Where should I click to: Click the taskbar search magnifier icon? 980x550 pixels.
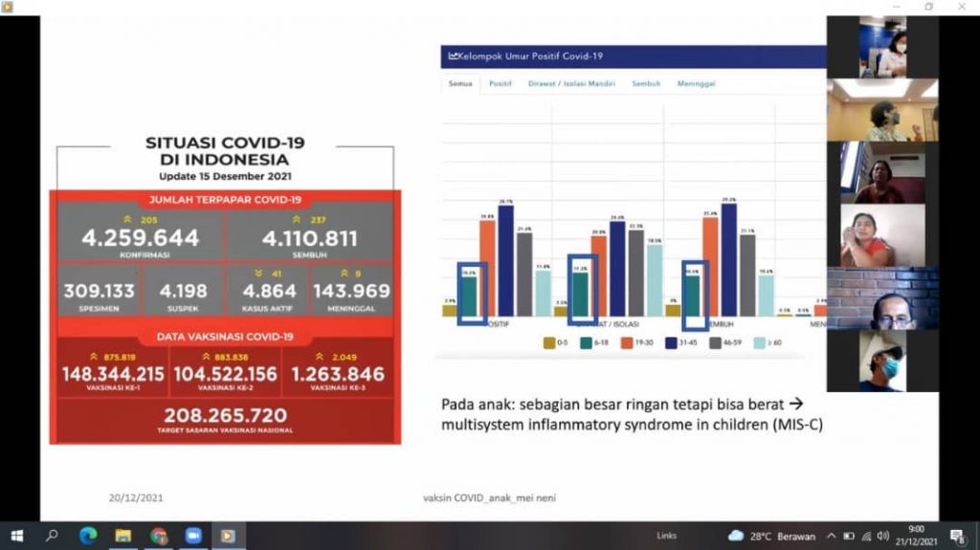pyautogui.click(x=52, y=536)
